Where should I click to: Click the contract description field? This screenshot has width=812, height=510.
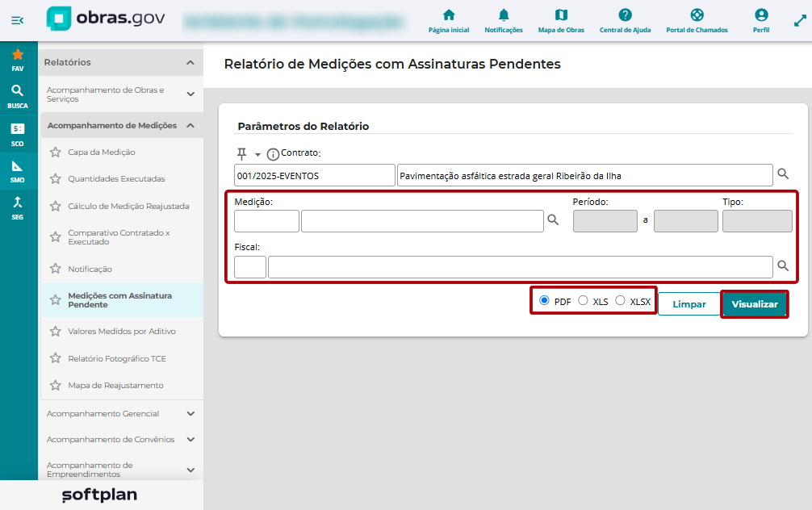pos(584,176)
